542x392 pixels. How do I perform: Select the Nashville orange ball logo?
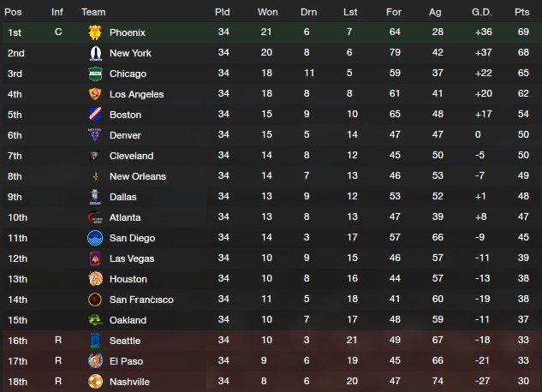point(95,382)
